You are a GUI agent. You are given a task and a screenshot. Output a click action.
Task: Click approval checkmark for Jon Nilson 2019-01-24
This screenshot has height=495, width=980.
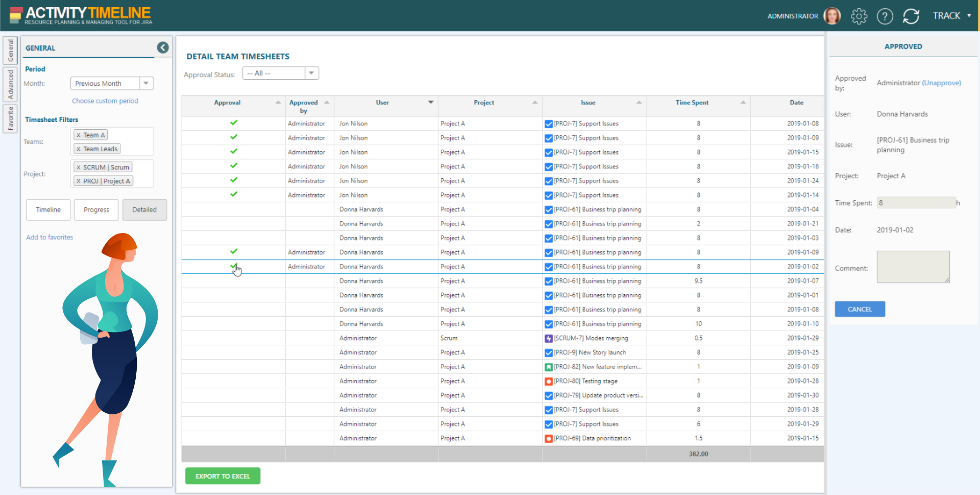point(234,180)
